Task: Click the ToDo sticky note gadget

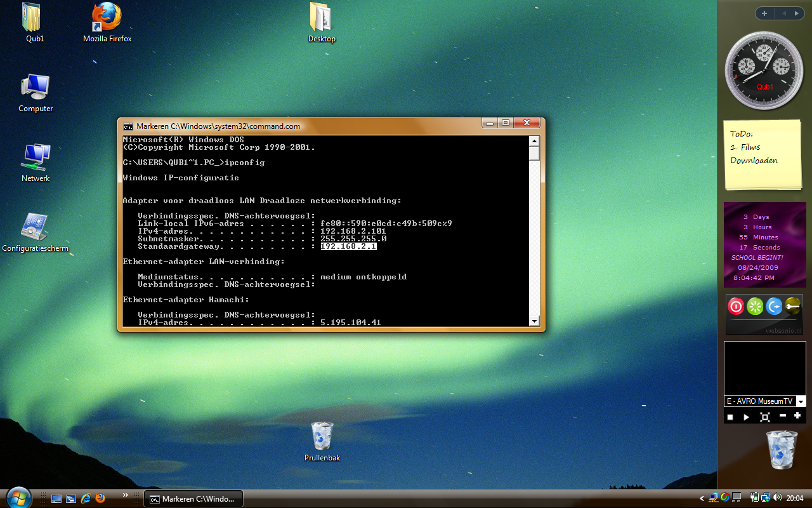Action: coord(764,155)
